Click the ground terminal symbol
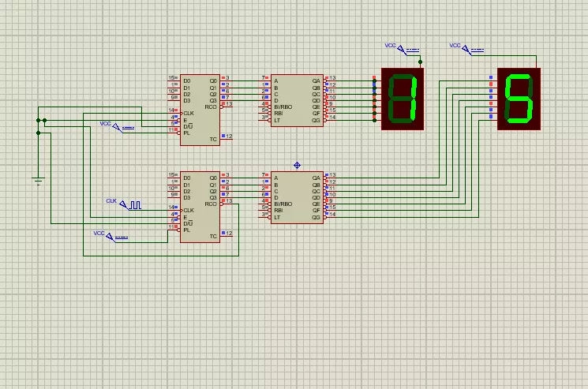The height and width of the screenshot is (389, 588). tap(37, 181)
